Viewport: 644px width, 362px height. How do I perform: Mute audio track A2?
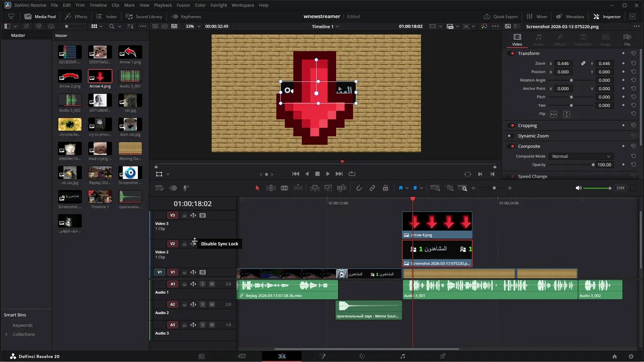click(212, 305)
